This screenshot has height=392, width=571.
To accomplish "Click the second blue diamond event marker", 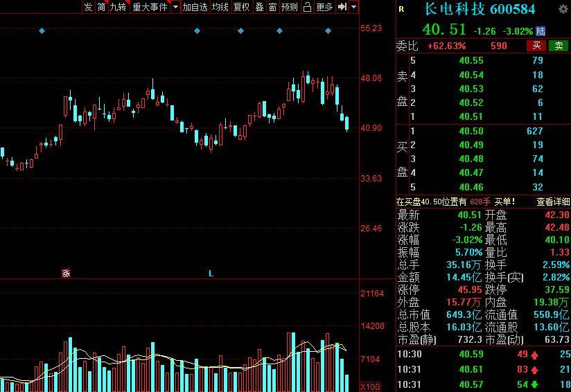I will click(197, 31).
